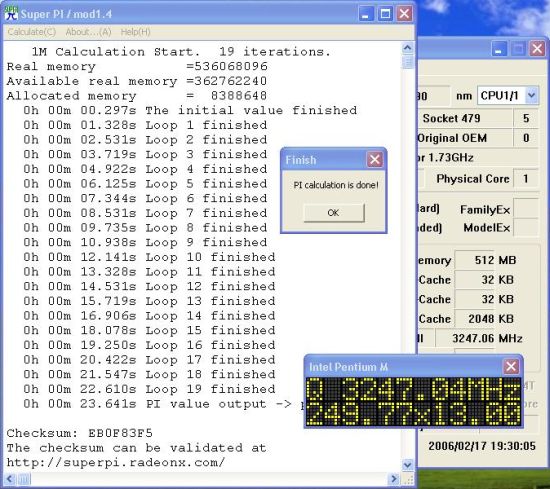Close the Intel Pentium M clock window
Viewport: 550px width, 489px height.
pyautogui.click(x=511, y=367)
